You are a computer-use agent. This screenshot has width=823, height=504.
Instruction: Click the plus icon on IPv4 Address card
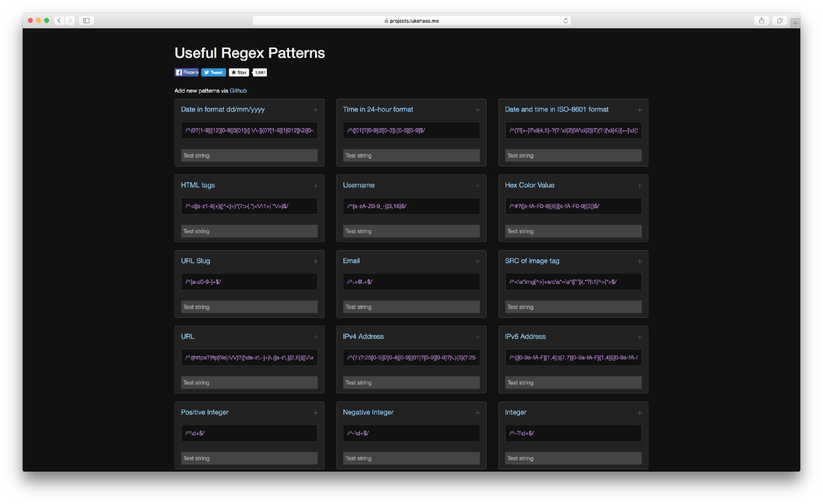[x=477, y=337]
